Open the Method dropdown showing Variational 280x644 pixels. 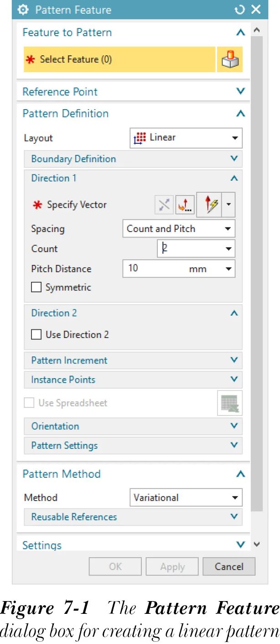pyautogui.click(x=186, y=498)
